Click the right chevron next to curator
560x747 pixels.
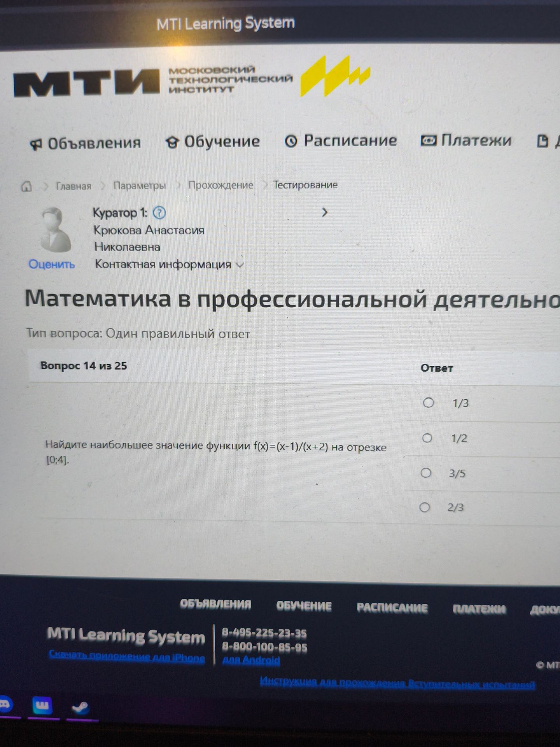pyautogui.click(x=324, y=212)
